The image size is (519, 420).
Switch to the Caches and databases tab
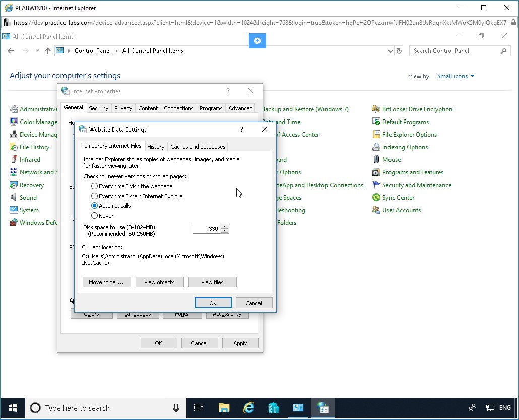(198, 146)
